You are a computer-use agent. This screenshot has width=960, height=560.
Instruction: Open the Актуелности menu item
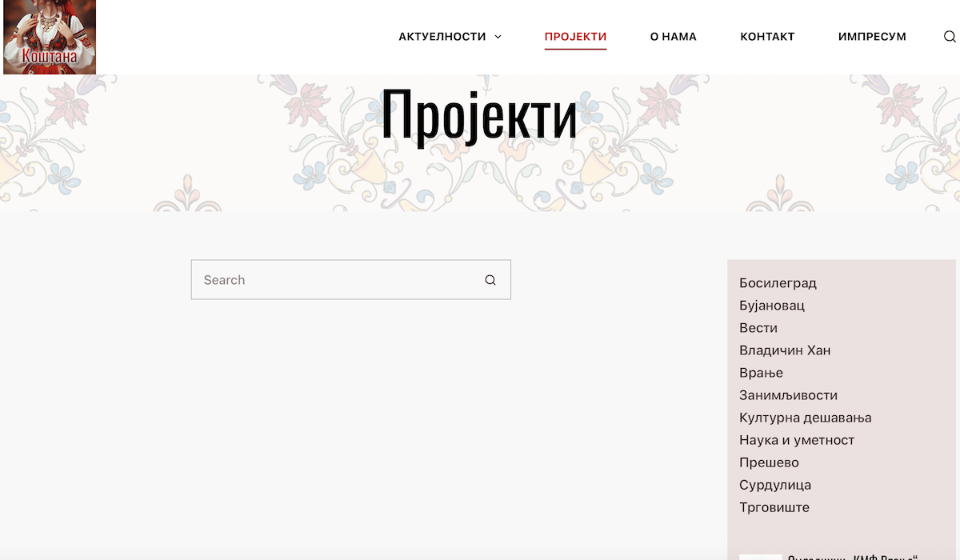[x=442, y=37]
